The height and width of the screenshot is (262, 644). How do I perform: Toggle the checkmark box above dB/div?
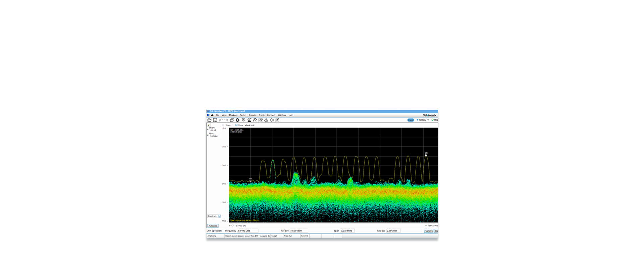click(208, 125)
